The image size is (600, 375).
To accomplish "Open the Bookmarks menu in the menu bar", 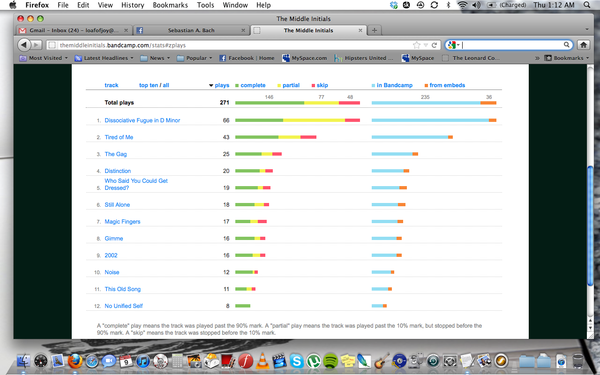I will [170, 5].
